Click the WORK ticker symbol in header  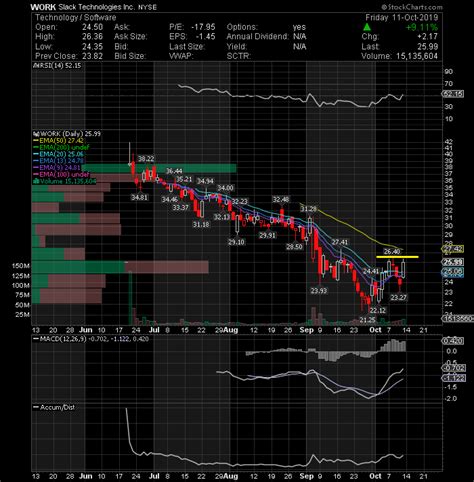click(43, 7)
